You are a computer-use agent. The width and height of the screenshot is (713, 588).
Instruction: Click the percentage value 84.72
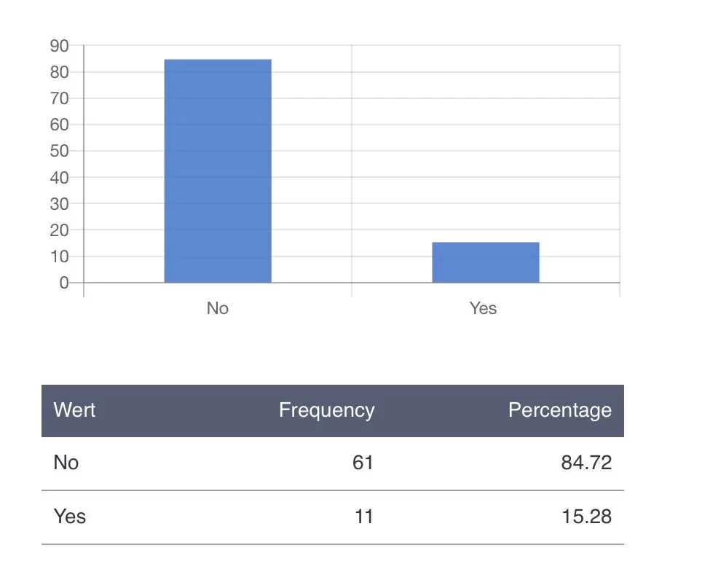coord(586,463)
